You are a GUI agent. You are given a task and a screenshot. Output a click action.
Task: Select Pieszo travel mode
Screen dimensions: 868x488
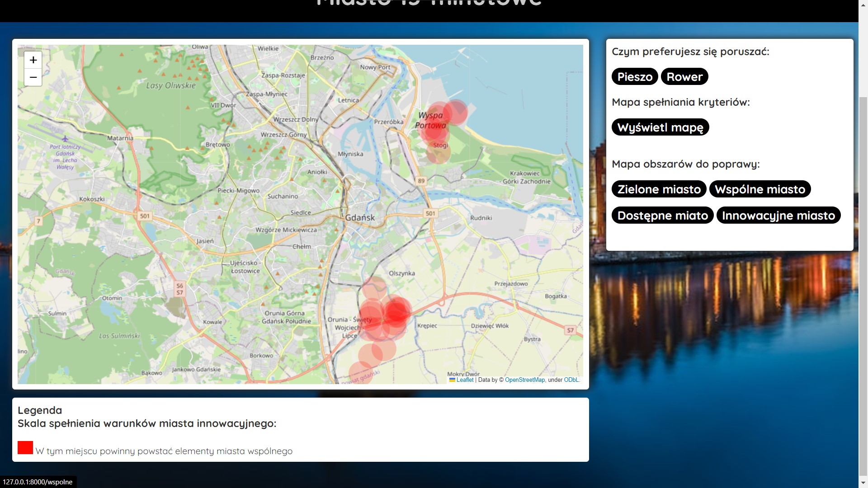tap(634, 77)
